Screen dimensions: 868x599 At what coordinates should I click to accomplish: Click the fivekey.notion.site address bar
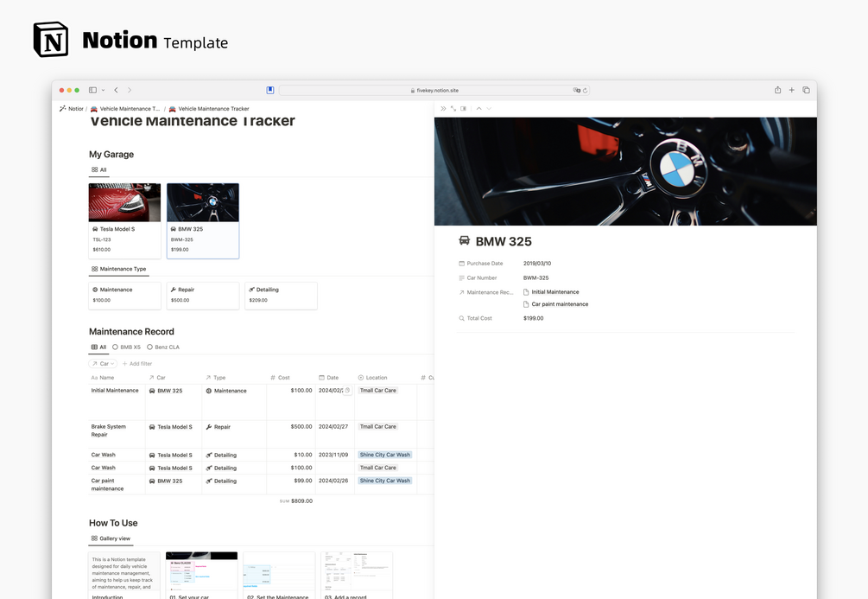434,90
